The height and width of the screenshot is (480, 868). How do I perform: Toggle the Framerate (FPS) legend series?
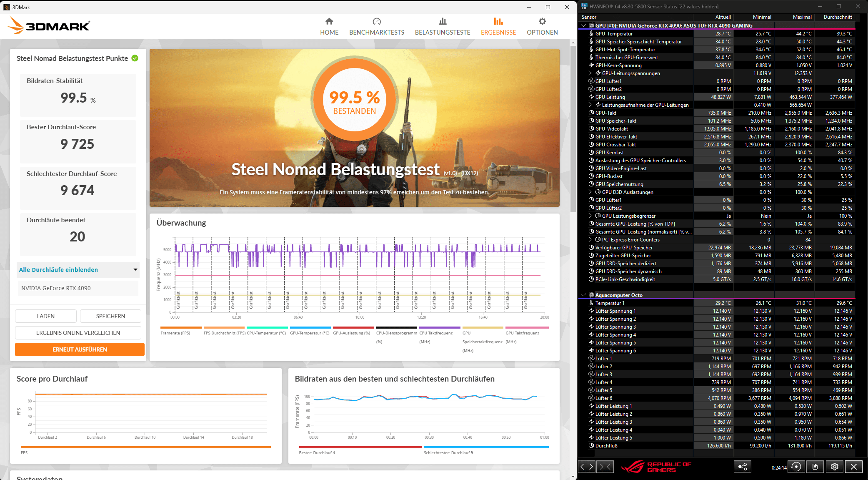(x=175, y=333)
